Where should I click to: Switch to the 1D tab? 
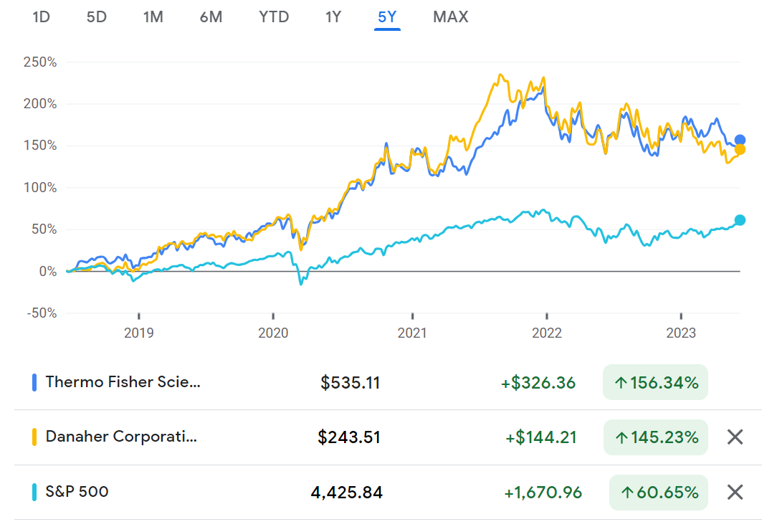pyautogui.click(x=41, y=17)
